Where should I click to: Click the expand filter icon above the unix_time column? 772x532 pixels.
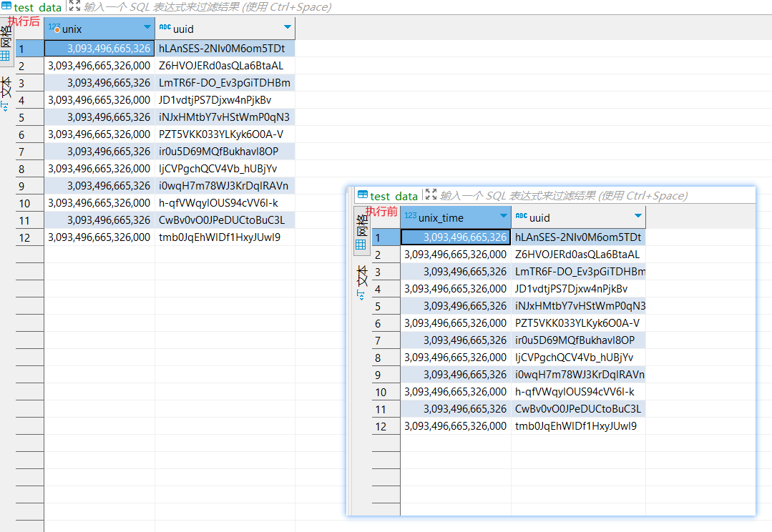pyautogui.click(x=431, y=195)
